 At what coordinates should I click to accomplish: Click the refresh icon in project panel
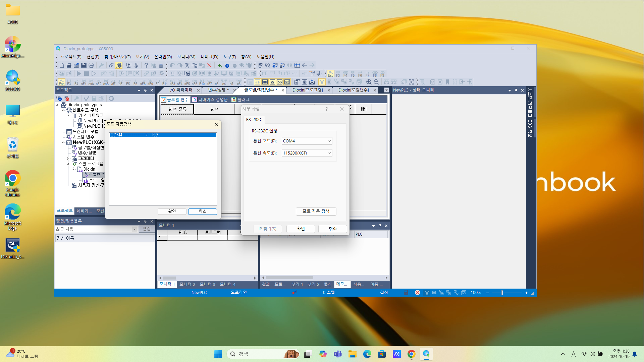[111, 99]
